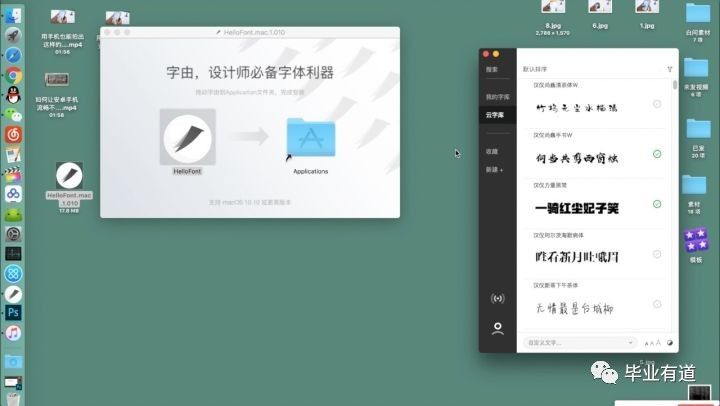Click the 汉仪力量黑简 font name
This screenshot has height=406, width=720.
(x=550, y=185)
